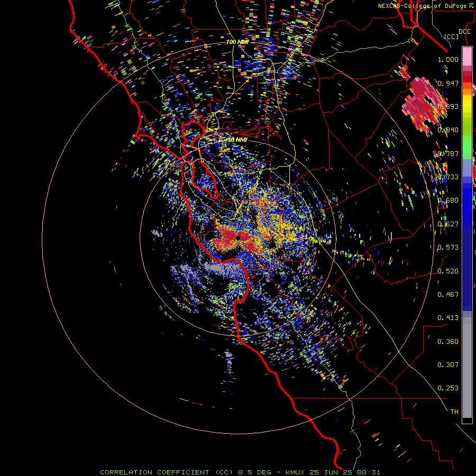The width and height of the screenshot is (476, 476).
Task: Click the NEXLAB-College of DuPage credit text
Action: pyautogui.click(x=426, y=6)
